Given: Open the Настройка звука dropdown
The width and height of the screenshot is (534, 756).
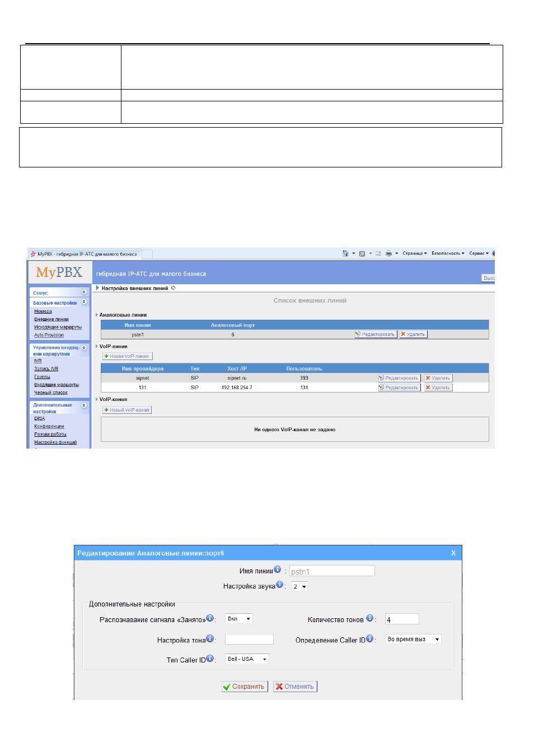Looking at the screenshot, I should [x=299, y=586].
